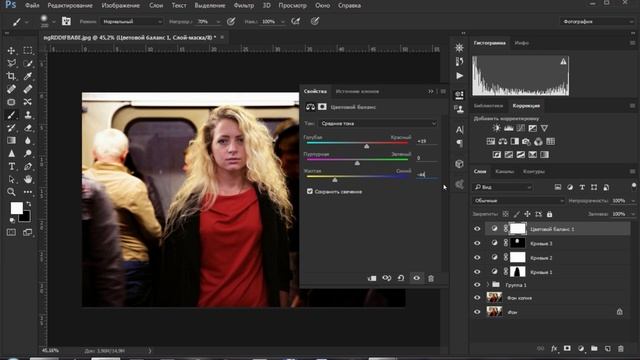Select the Path Selection arrow tool
The image size is (640, 360).
point(11,179)
